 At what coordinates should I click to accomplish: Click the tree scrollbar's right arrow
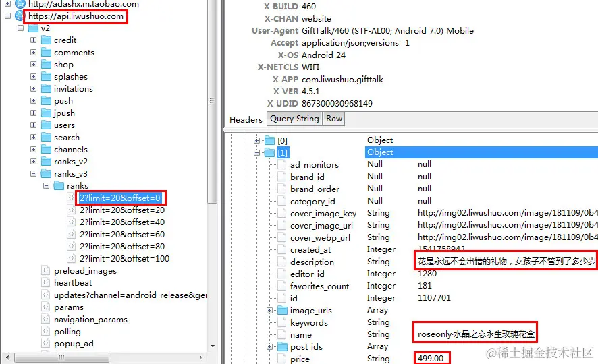201,357
